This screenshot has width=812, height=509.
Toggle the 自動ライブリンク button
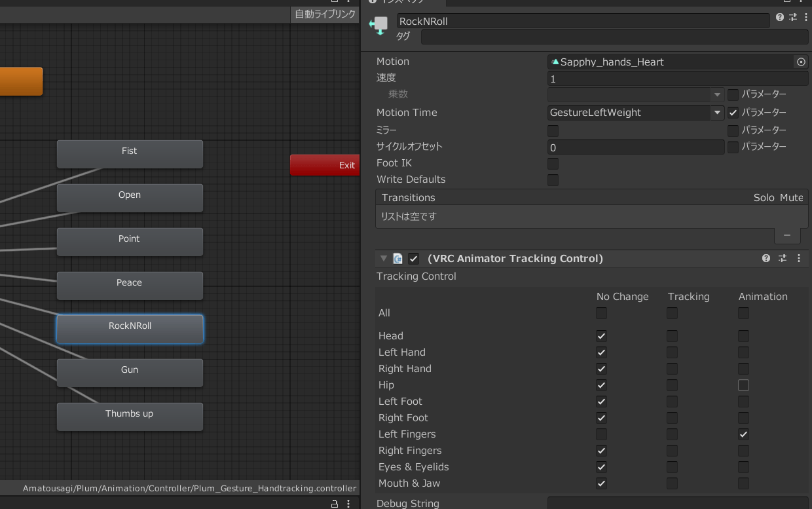[325, 14]
